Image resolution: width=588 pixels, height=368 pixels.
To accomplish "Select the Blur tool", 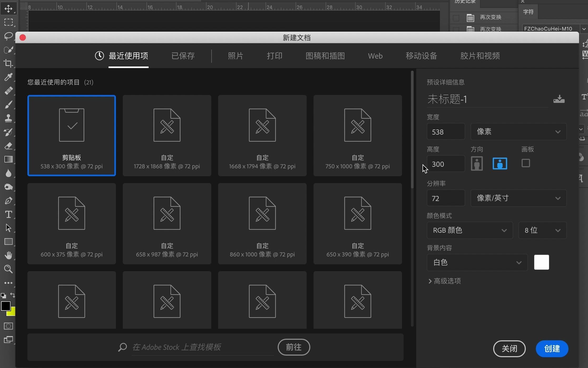I will [8, 173].
